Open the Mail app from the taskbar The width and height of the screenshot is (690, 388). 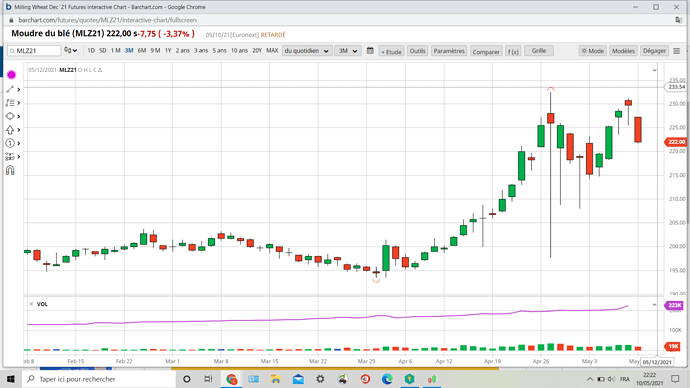(x=298, y=379)
